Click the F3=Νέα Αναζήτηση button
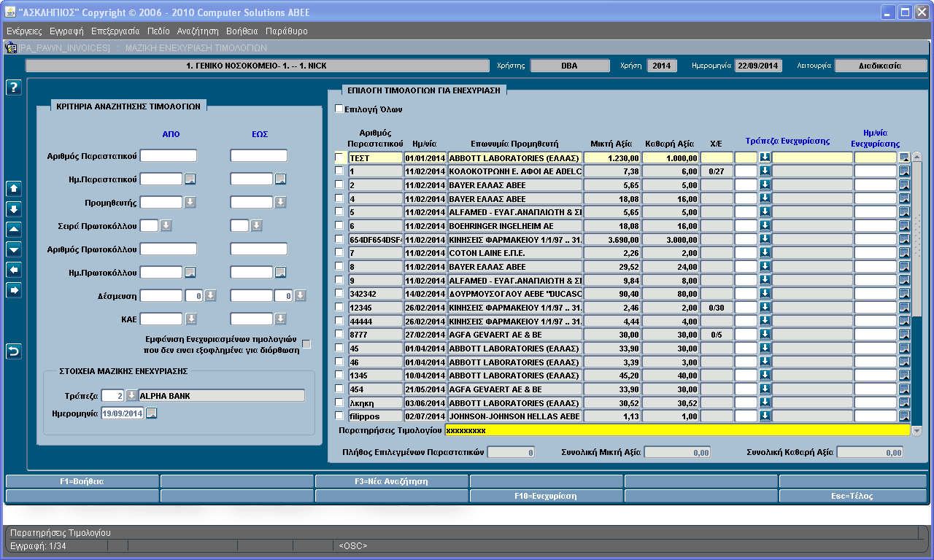 (x=391, y=481)
